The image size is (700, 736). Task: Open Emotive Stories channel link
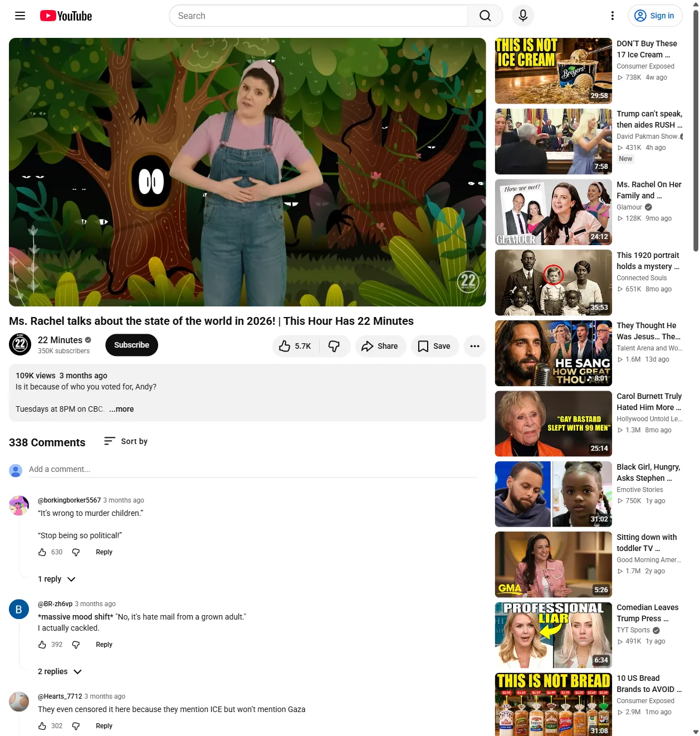click(x=640, y=490)
